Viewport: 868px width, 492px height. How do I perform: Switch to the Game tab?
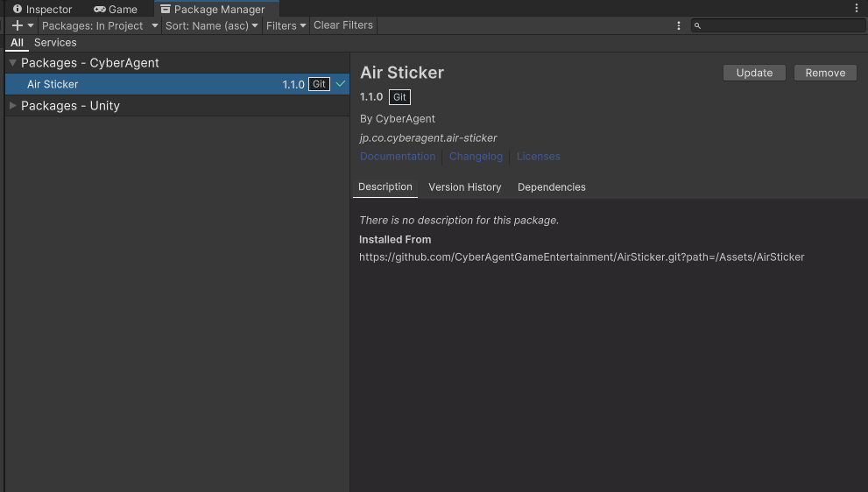coord(116,9)
